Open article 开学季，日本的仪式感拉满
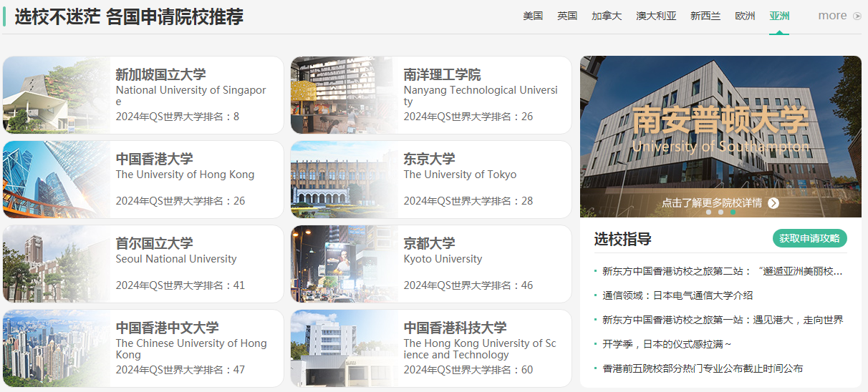This screenshot has height=392, width=868. (x=667, y=344)
